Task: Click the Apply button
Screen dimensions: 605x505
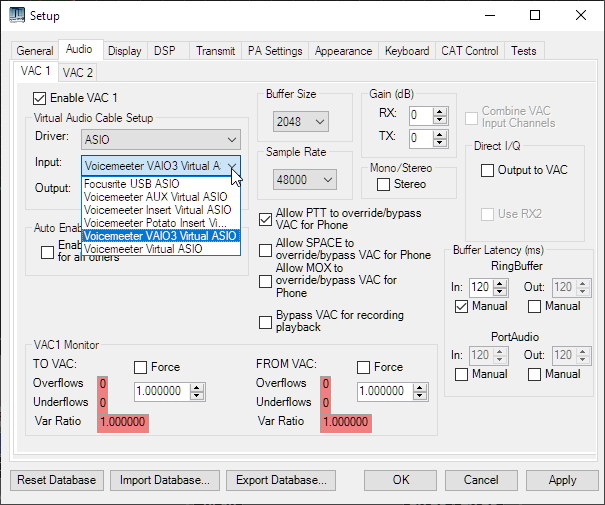Action: (x=562, y=480)
